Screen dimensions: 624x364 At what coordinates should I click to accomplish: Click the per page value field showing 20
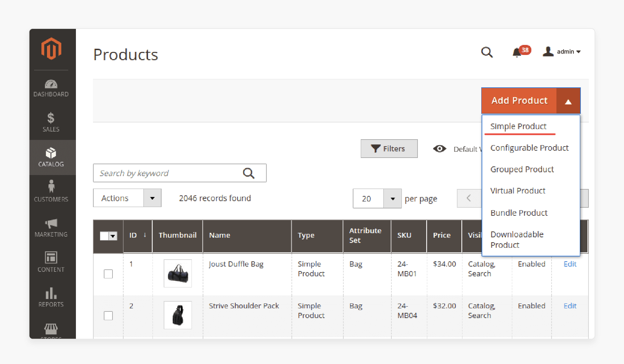pos(368,199)
